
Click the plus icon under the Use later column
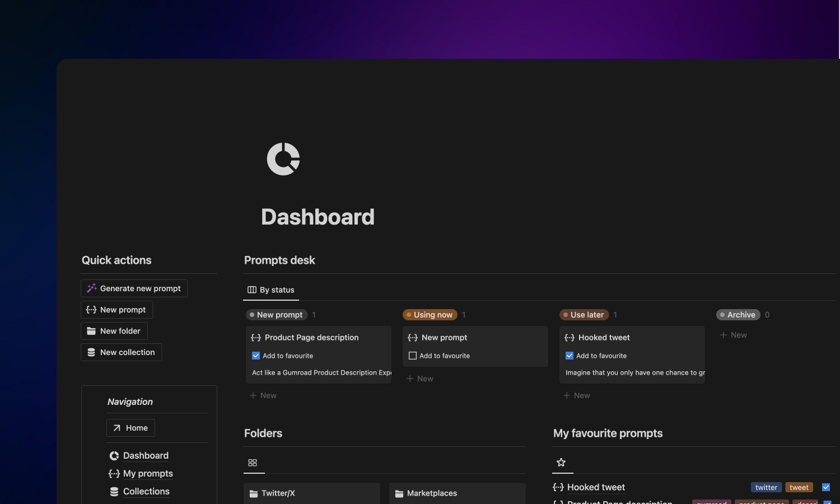(567, 395)
